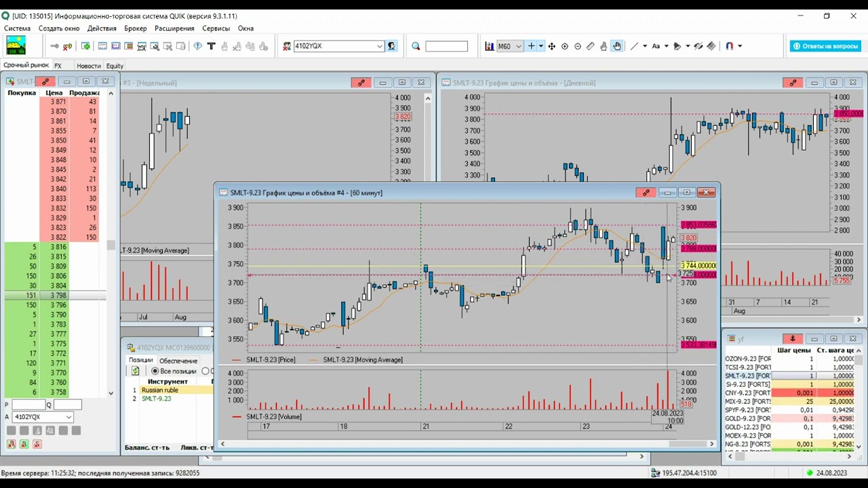Expand the shape tool dropdown arrow left of the eraser
Image resolution: width=868 pixels, height=488 pixels.
pos(688,46)
